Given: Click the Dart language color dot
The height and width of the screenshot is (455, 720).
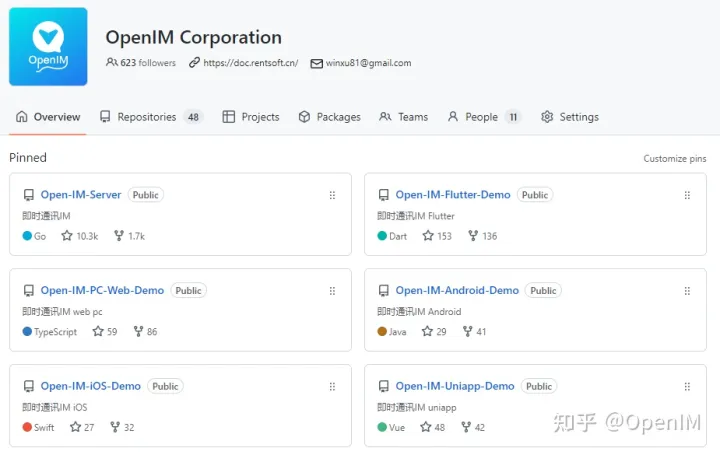Looking at the screenshot, I should [382, 236].
